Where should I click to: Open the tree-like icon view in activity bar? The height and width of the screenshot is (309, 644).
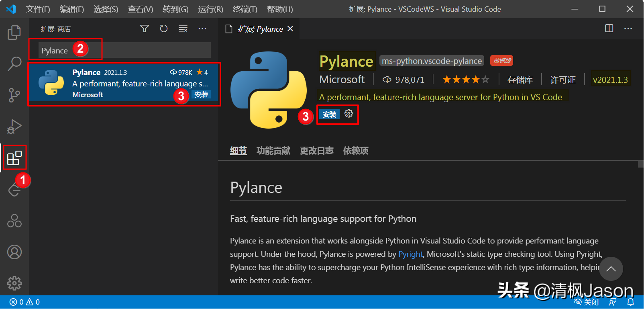point(14,221)
